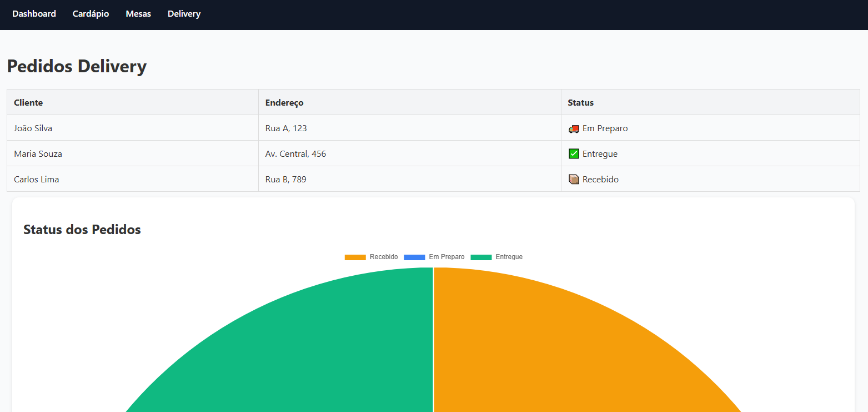Screen dimensions: 868x412
Task: Go to the Cardápio menu item
Action: click(91, 14)
